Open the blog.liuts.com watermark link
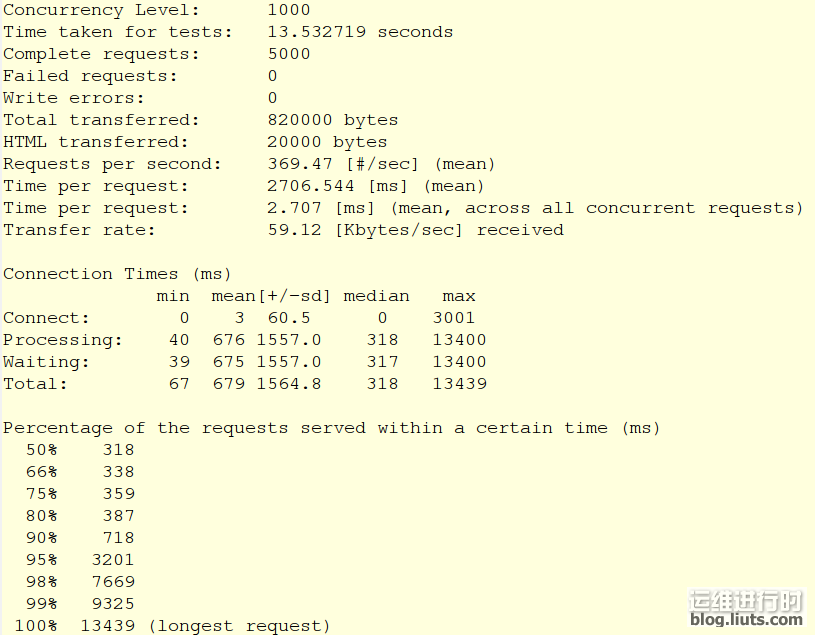The height and width of the screenshot is (635, 815). coord(746,619)
